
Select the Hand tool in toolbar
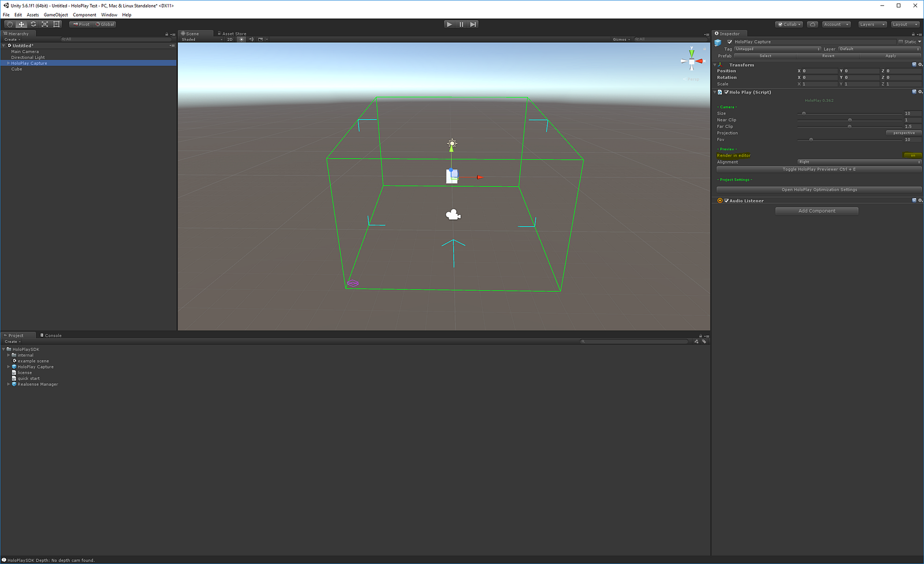click(10, 24)
